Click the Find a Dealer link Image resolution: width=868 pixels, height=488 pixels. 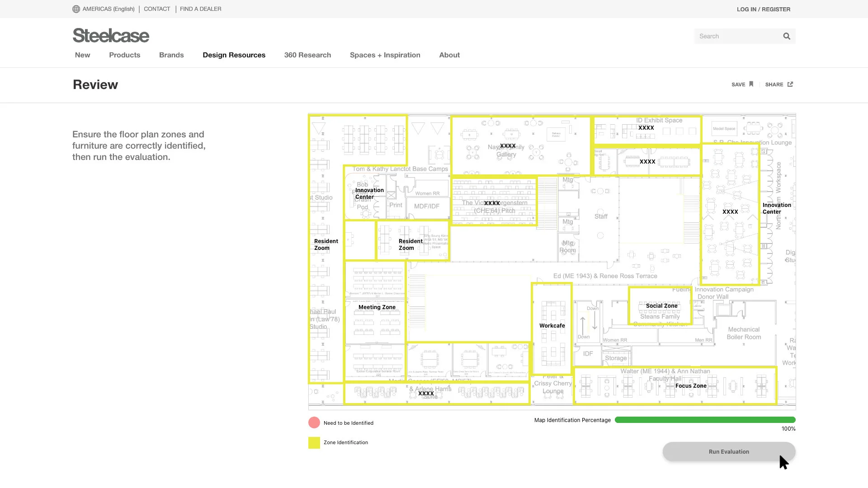200,9
